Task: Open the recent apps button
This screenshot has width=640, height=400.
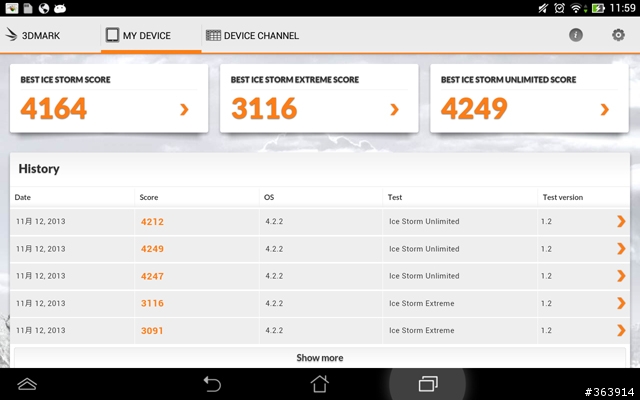Action: (x=428, y=384)
